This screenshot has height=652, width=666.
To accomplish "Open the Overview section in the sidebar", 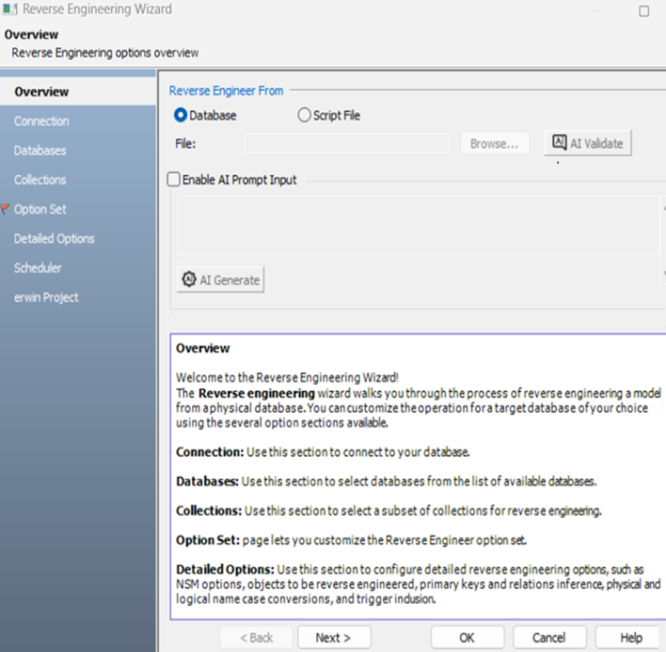I will pyautogui.click(x=42, y=92).
